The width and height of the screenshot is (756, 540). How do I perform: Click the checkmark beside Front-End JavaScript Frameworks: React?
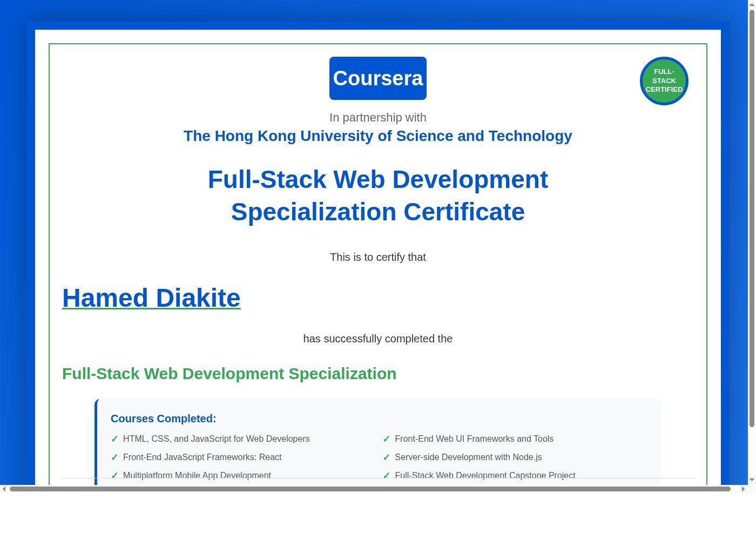click(115, 457)
